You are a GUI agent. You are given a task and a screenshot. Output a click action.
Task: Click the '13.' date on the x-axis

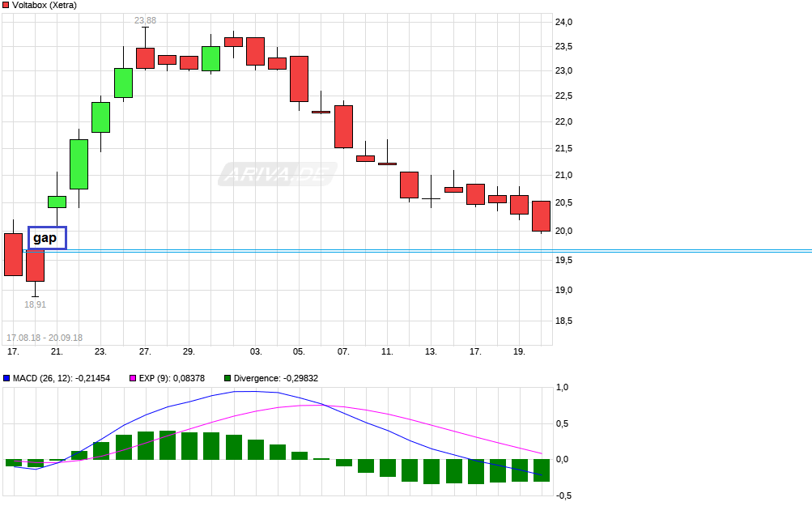(431, 351)
